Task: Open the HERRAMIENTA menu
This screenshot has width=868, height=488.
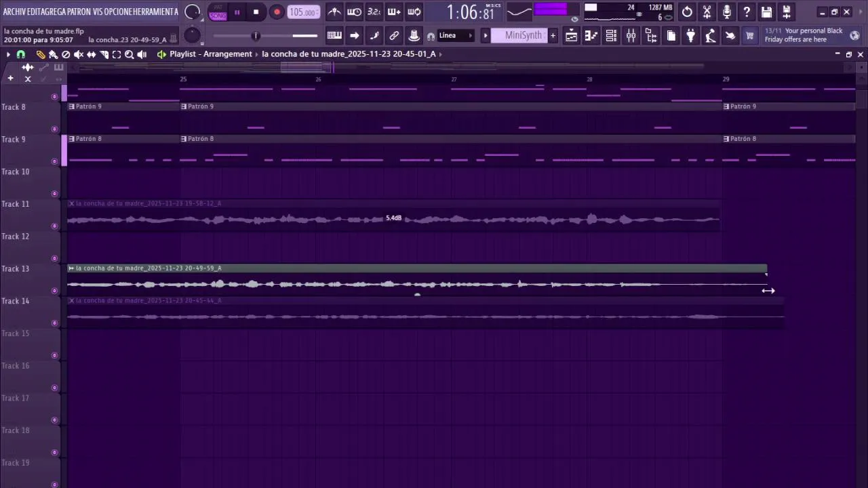Action: [x=155, y=12]
